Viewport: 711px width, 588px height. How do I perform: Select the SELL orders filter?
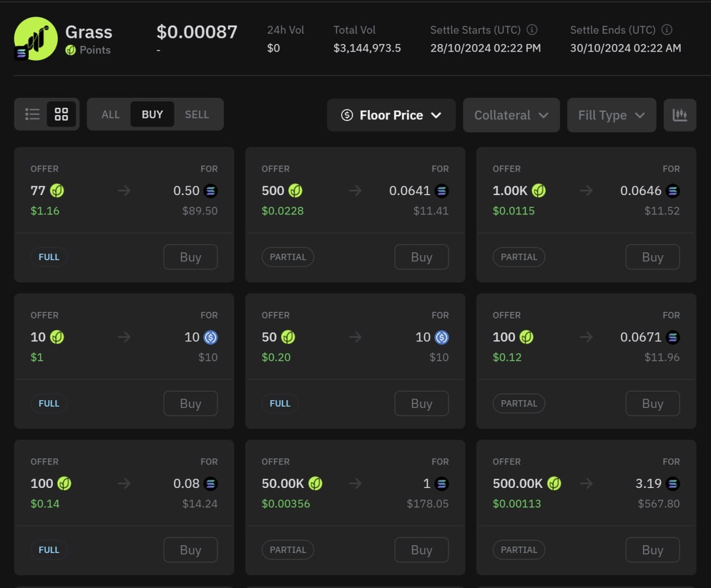tap(197, 114)
